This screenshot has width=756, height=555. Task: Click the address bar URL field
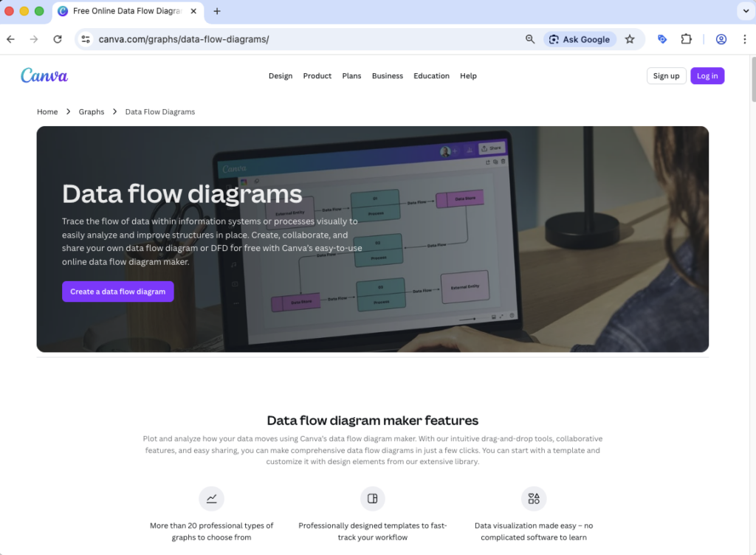[x=295, y=39]
